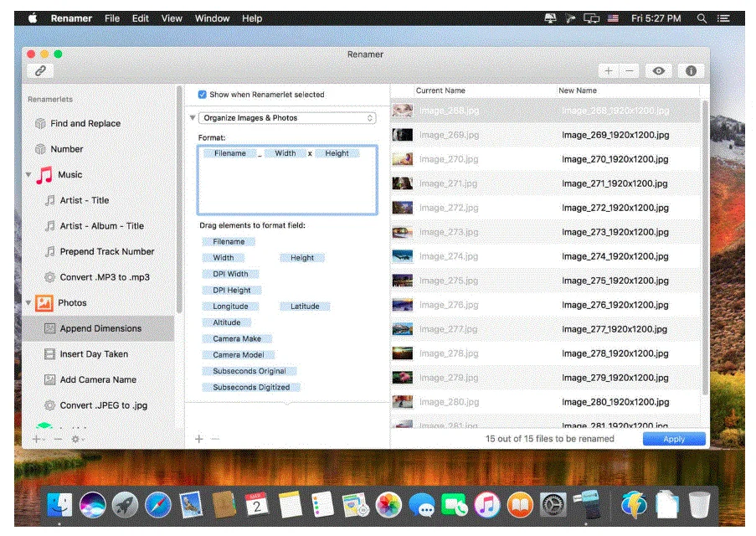Click sidebar add renamerlet plus button
756x536 pixels.
(38, 439)
